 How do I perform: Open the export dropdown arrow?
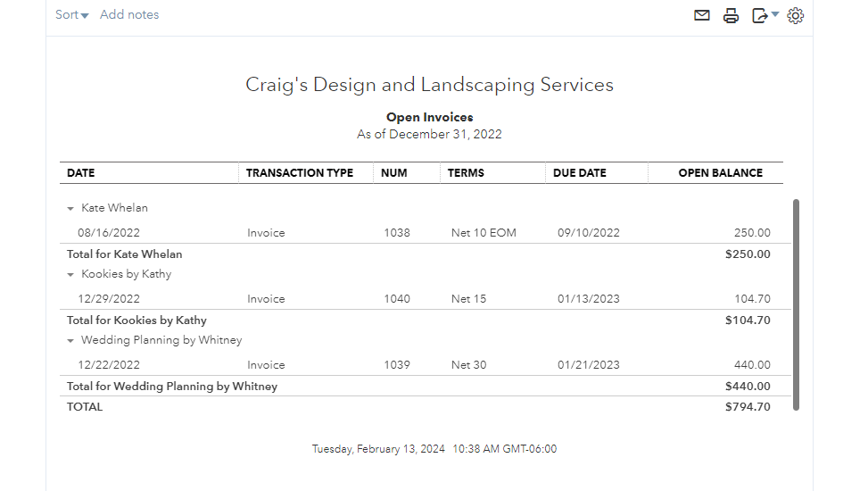775,14
